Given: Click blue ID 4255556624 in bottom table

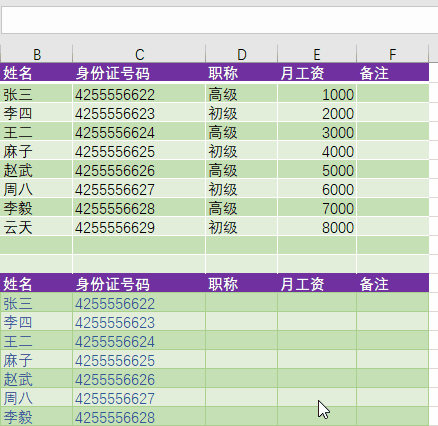Looking at the screenshot, I should (x=139, y=340).
